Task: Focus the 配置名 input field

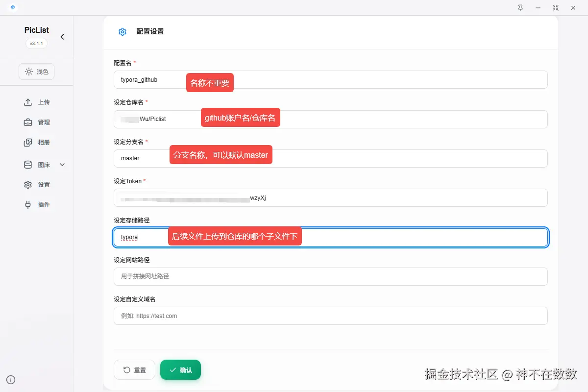Action: 331,80
